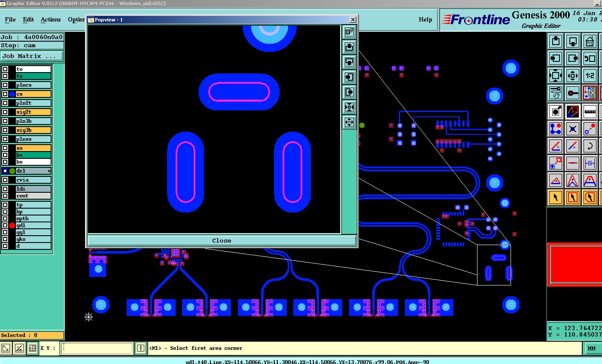Click the exclamation mark button beside coordinate field
602x364 pixels.
[140, 348]
